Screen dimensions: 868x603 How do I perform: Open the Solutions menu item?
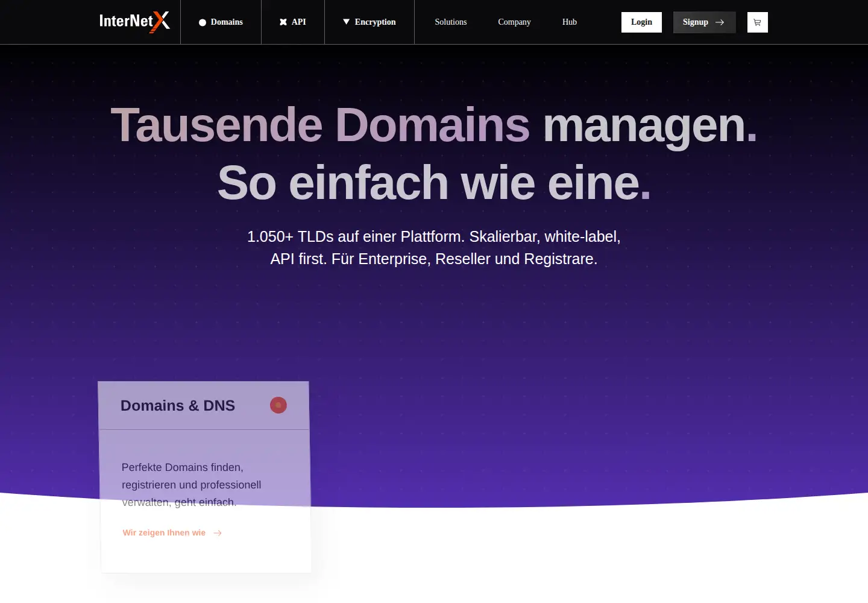(451, 22)
